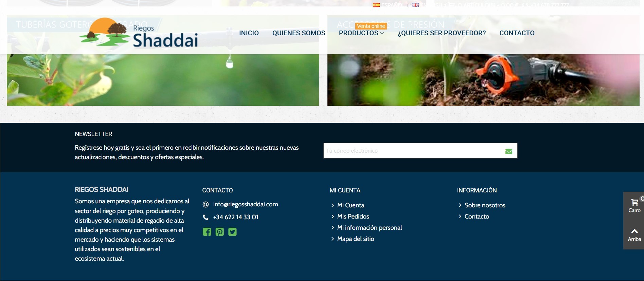Open the footer Contacto link under Información
The image size is (644, 281).
[477, 217]
